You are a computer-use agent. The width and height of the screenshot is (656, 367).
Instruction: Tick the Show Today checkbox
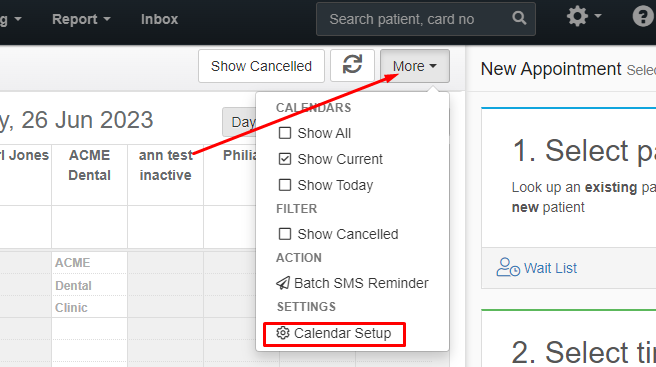coord(285,185)
